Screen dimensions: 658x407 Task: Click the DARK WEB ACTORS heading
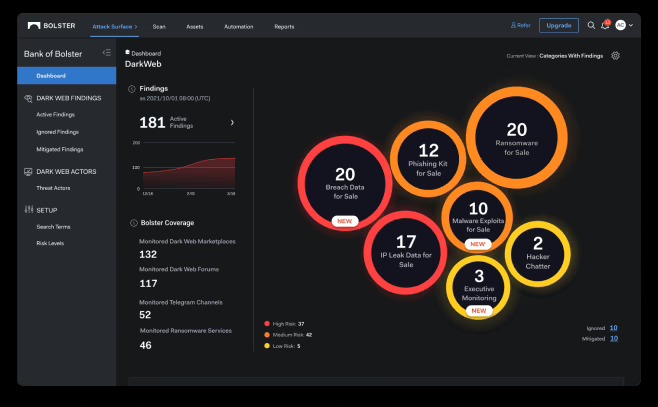66,172
